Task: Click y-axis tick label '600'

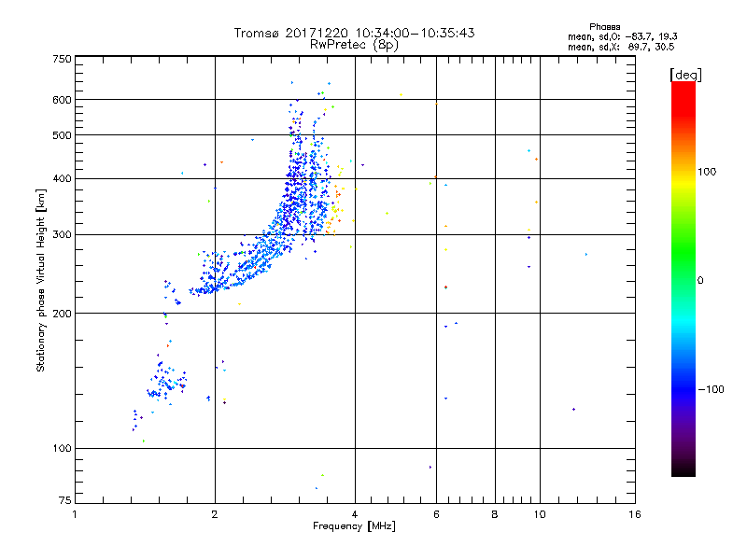Action: pos(62,100)
